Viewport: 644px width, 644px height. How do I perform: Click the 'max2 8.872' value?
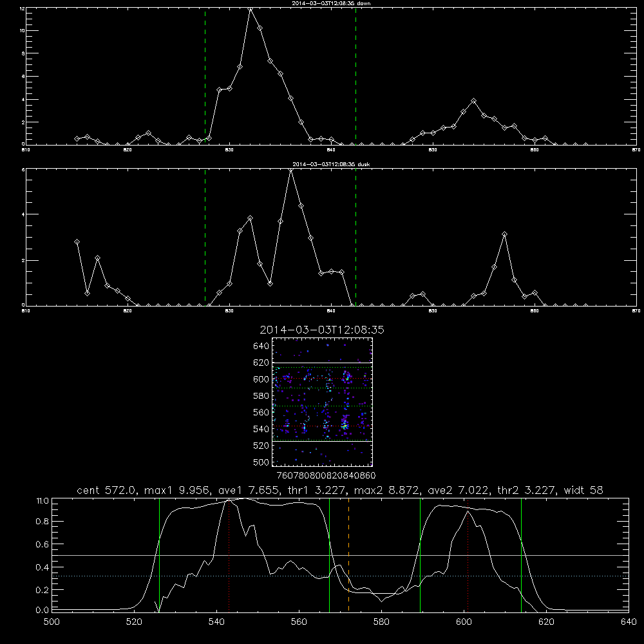point(387,490)
